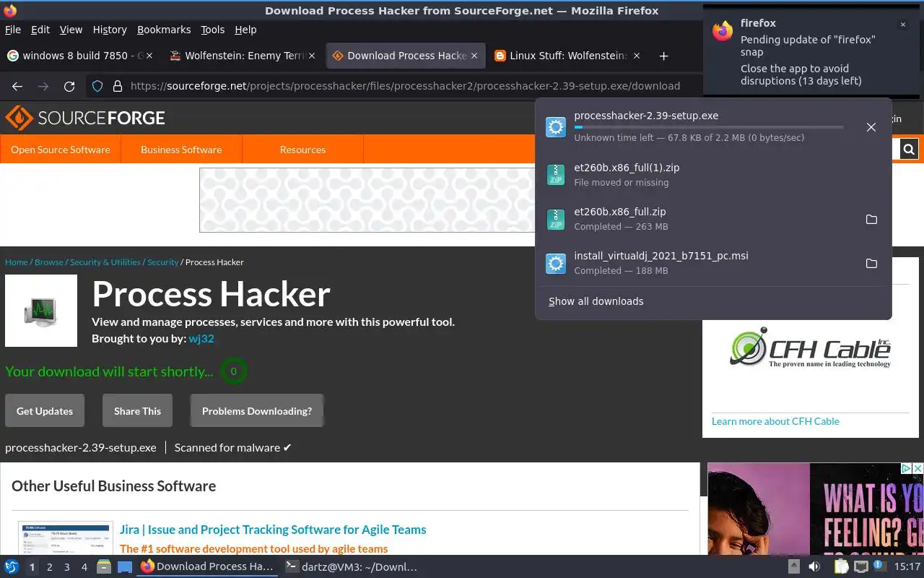Viewport: 924px width, 578px height.
Task: Click the Problems Downloading? button
Action: [257, 410]
